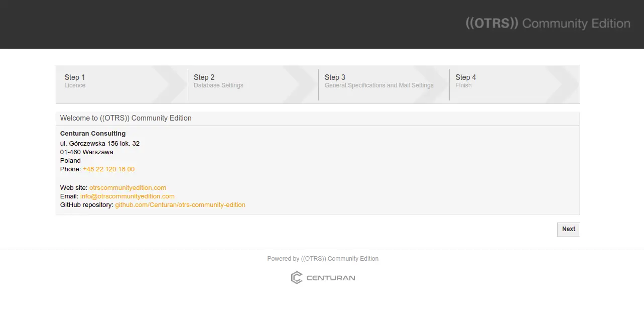Open the otrscommunityedition.com web site link
This screenshot has width=644, height=325.
coord(127,188)
